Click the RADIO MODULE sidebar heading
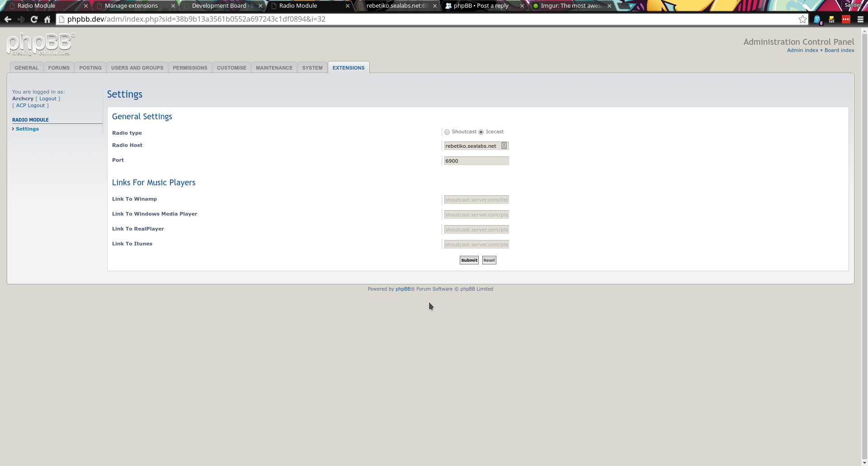Image resolution: width=868 pixels, height=466 pixels. pyautogui.click(x=30, y=120)
